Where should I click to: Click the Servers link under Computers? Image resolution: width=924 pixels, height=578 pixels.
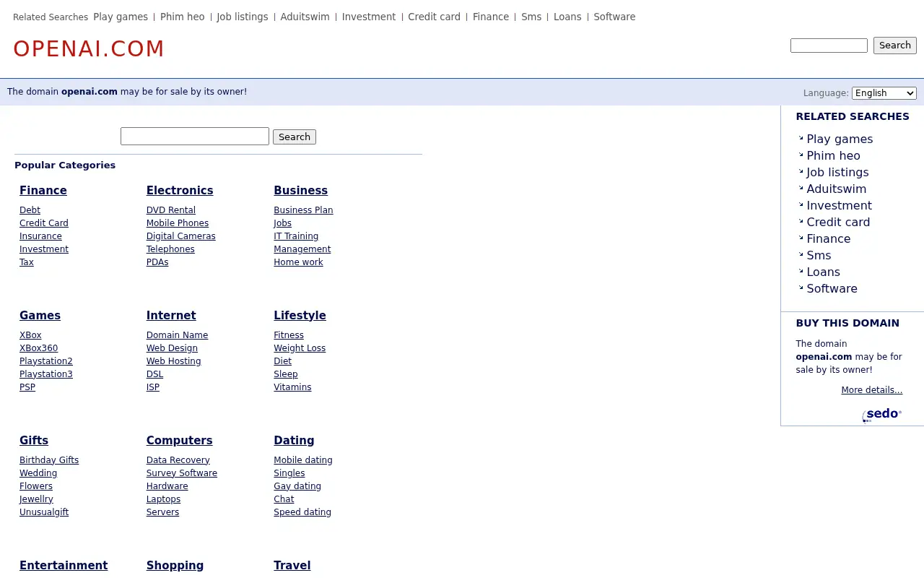pos(162,512)
